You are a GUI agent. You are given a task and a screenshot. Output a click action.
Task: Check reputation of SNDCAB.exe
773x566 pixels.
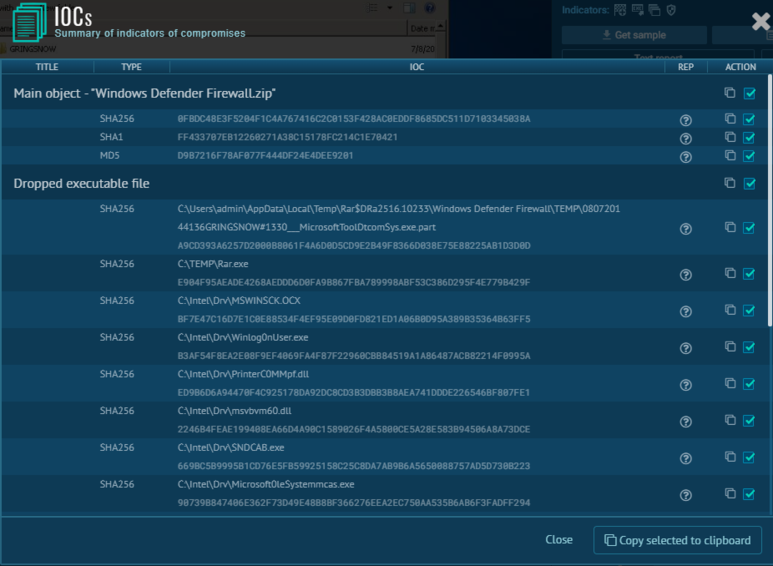coord(685,459)
